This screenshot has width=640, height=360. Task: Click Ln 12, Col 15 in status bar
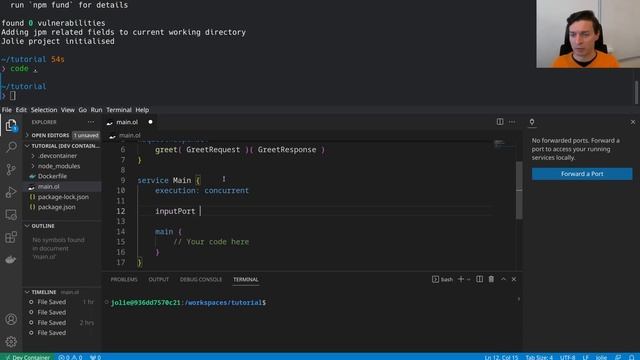pos(501,357)
